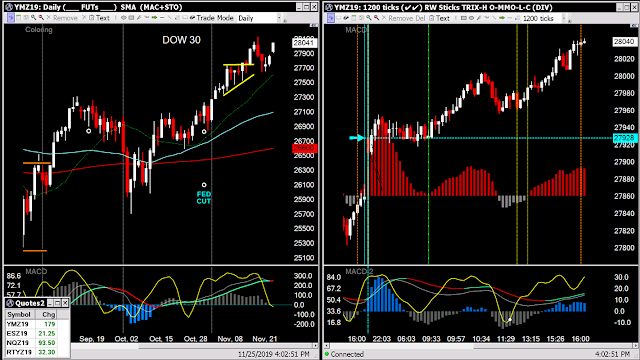The height and width of the screenshot is (360, 640).
Task: Click the cyan arrow marker on ticks chart
Action: [x=357, y=138]
